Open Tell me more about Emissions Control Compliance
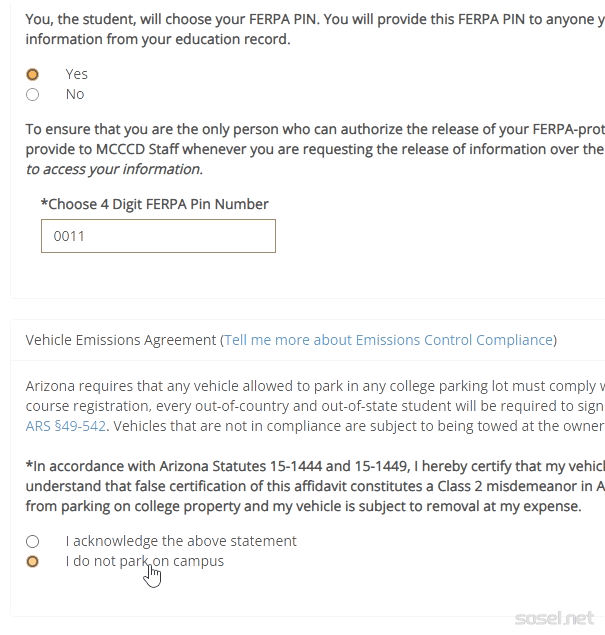Image resolution: width=605 pixels, height=635 pixels. pos(388,340)
